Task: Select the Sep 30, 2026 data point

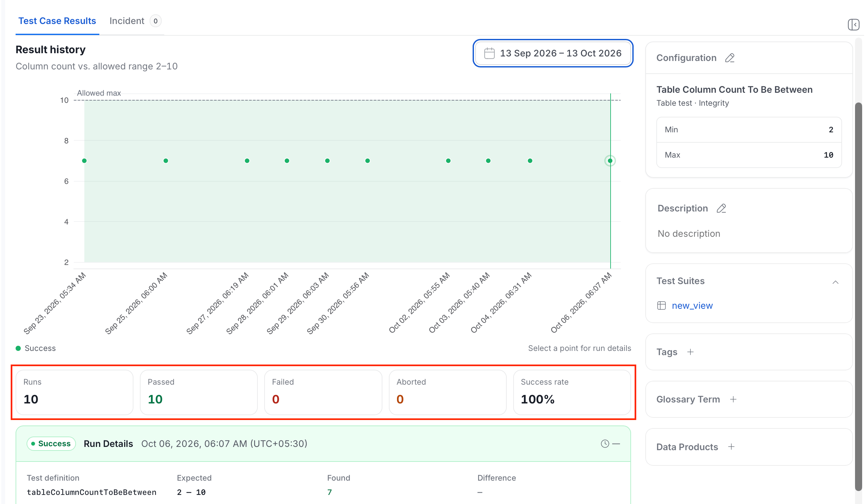Action: [x=367, y=161]
